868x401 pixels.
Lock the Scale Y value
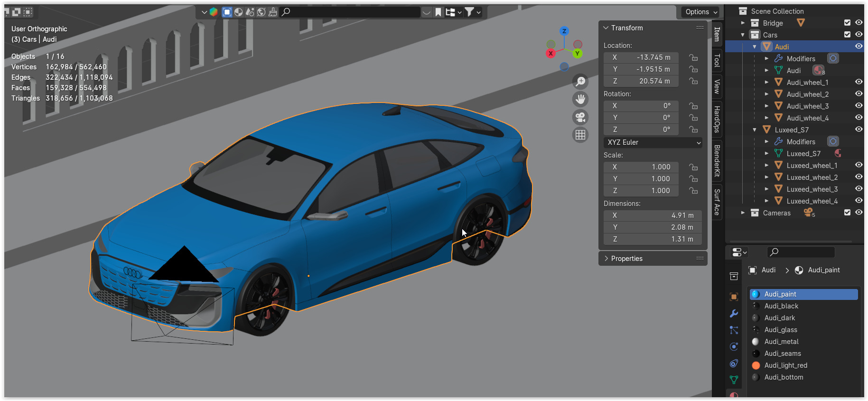pyautogui.click(x=694, y=179)
